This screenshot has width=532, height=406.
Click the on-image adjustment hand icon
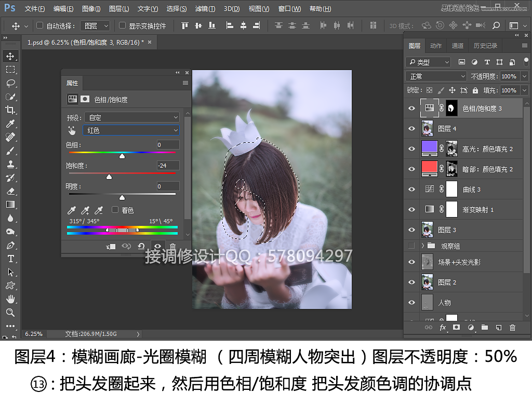72,131
